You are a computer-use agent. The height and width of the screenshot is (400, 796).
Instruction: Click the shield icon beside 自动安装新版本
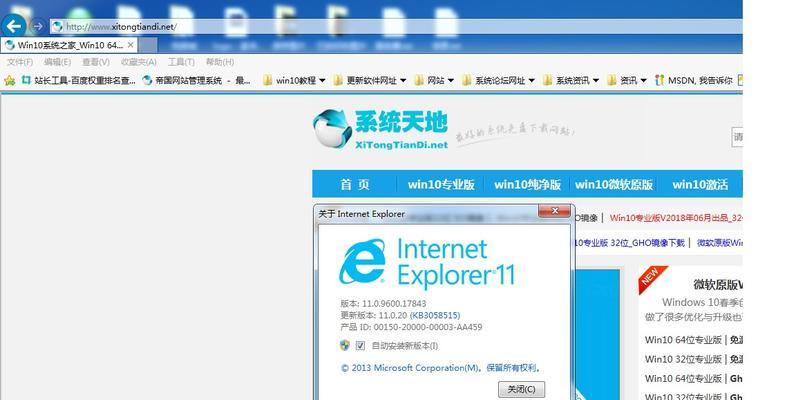(345, 346)
